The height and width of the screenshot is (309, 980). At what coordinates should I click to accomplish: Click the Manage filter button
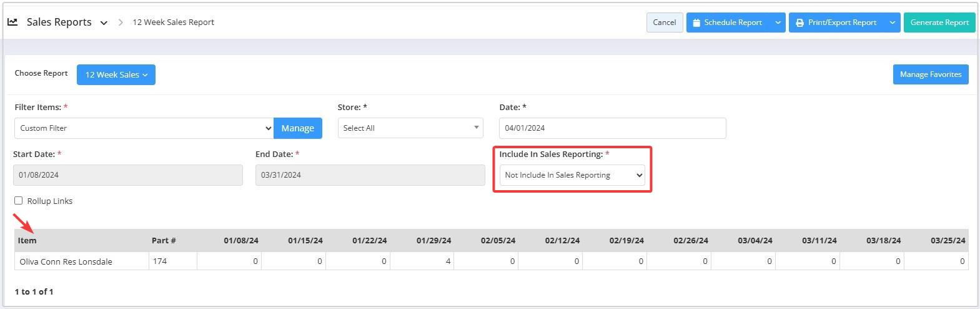298,128
